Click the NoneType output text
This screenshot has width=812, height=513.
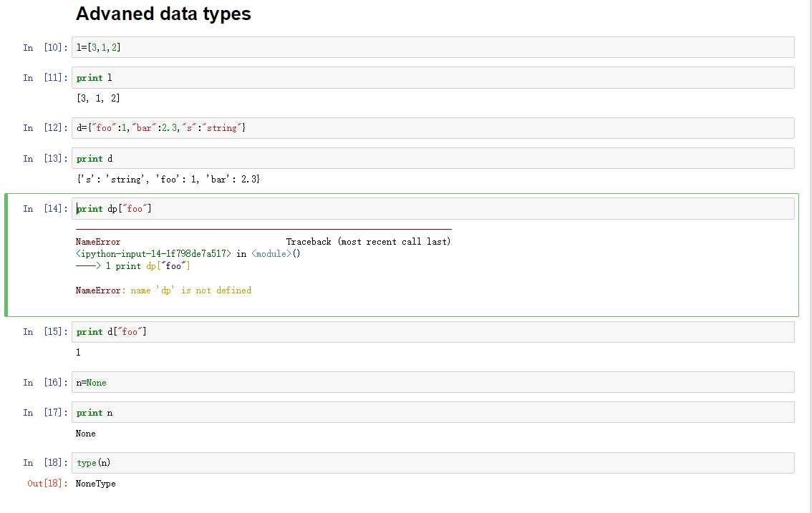96,484
